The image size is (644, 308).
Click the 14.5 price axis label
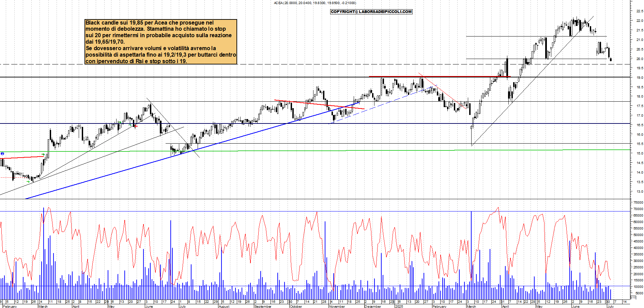[640, 163]
